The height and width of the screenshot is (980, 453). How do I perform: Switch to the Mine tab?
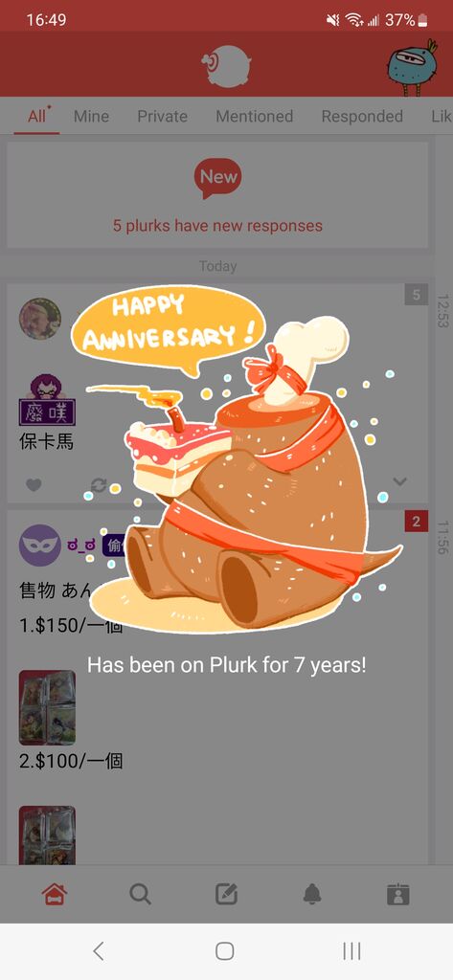[x=91, y=116]
